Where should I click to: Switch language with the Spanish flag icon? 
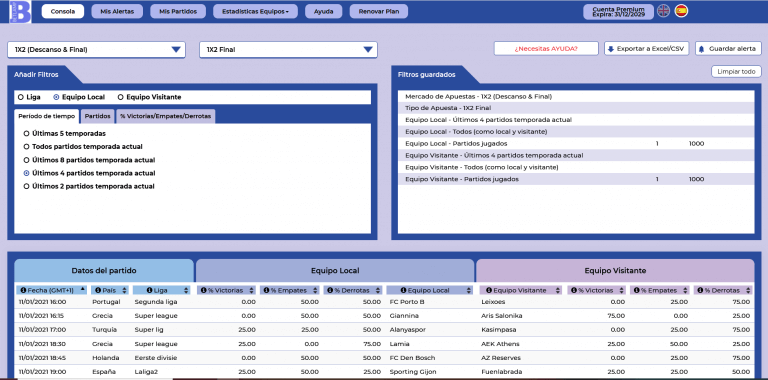pos(681,11)
